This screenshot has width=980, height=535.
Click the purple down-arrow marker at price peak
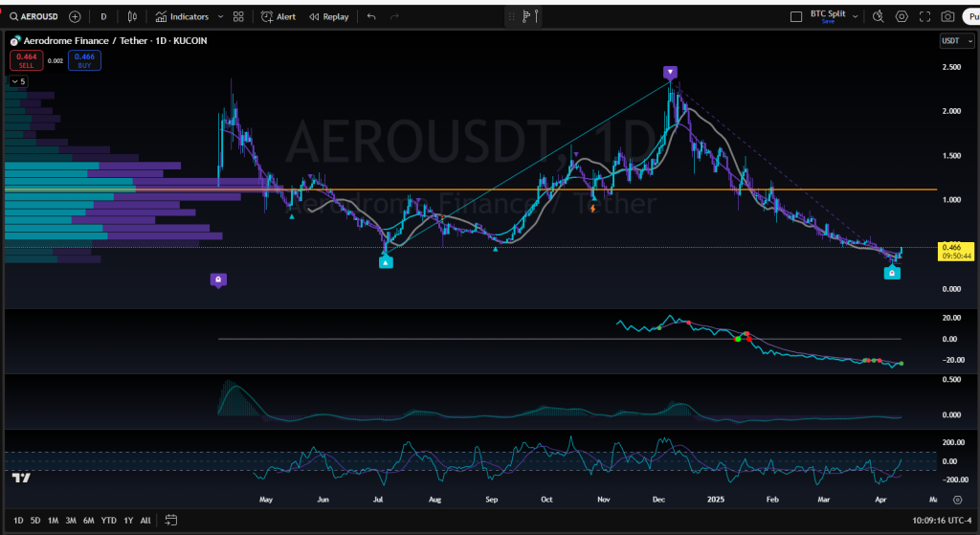coord(671,72)
